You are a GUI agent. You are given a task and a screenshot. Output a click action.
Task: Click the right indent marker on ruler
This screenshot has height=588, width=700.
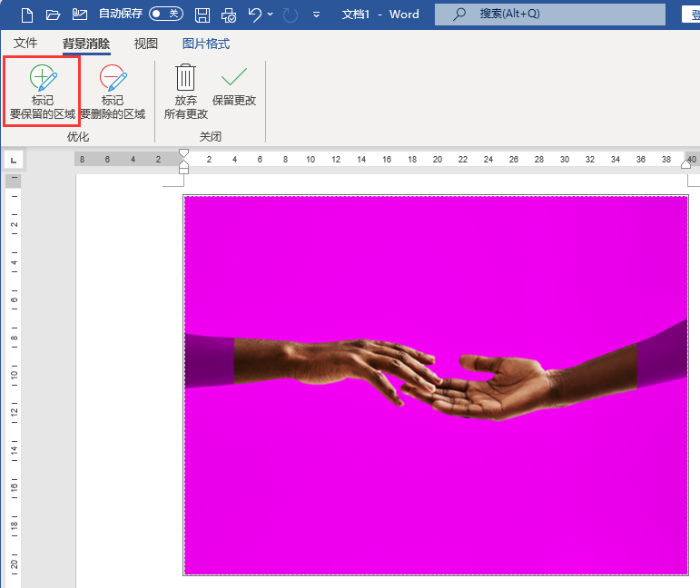[x=685, y=164]
